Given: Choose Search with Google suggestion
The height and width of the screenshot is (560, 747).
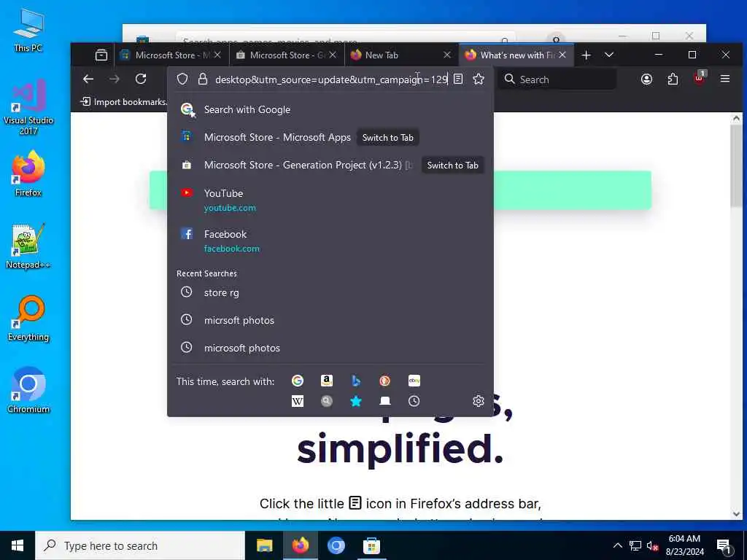Looking at the screenshot, I should point(330,109).
